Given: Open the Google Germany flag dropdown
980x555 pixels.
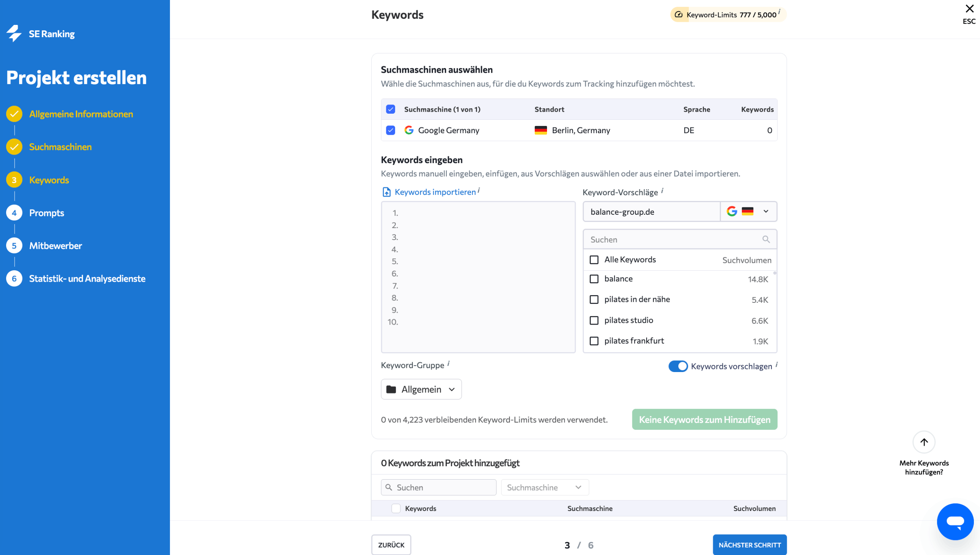Looking at the screenshot, I should click(x=748, y=212).
